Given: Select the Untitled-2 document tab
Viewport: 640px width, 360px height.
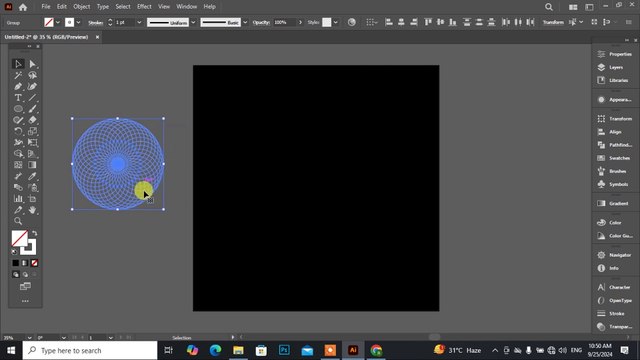Looking at the screenshot, I should [x=47, y=37].
